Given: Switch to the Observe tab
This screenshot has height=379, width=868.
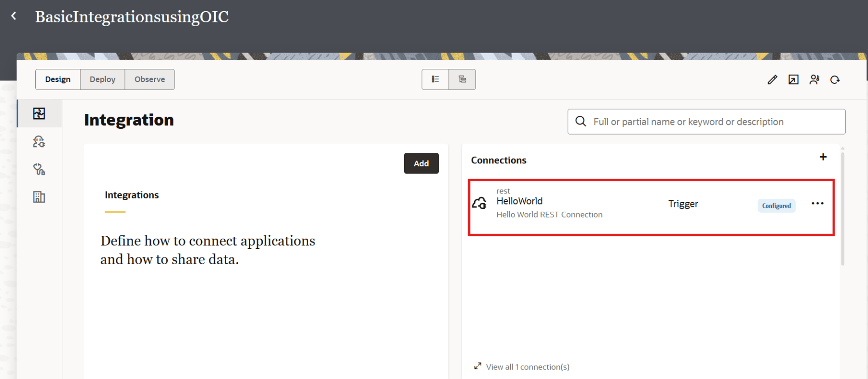Looking at the screenshot, I should [x=149, y=80].
